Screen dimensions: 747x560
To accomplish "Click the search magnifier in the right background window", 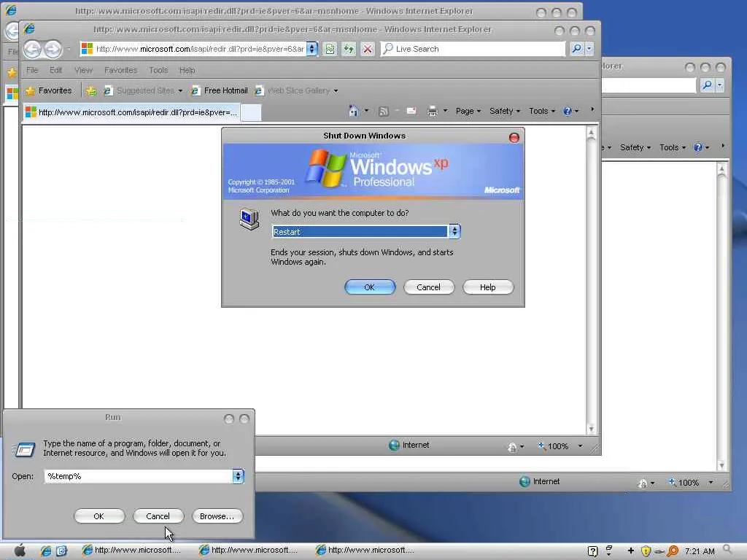I will [707, 85].
